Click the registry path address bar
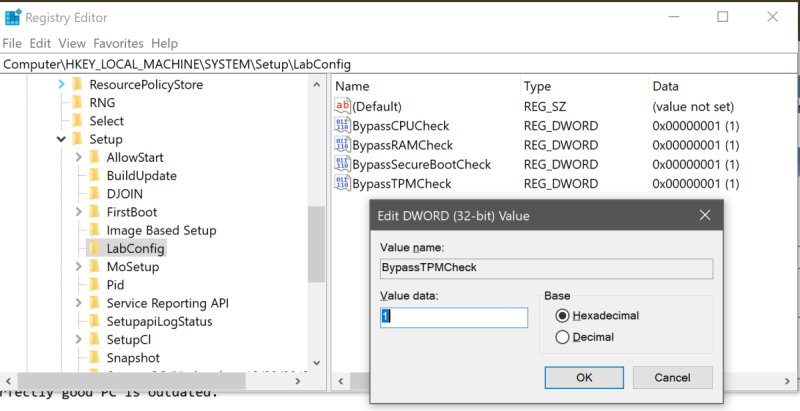Screen dimensions: 800x411 click(399, 64)
